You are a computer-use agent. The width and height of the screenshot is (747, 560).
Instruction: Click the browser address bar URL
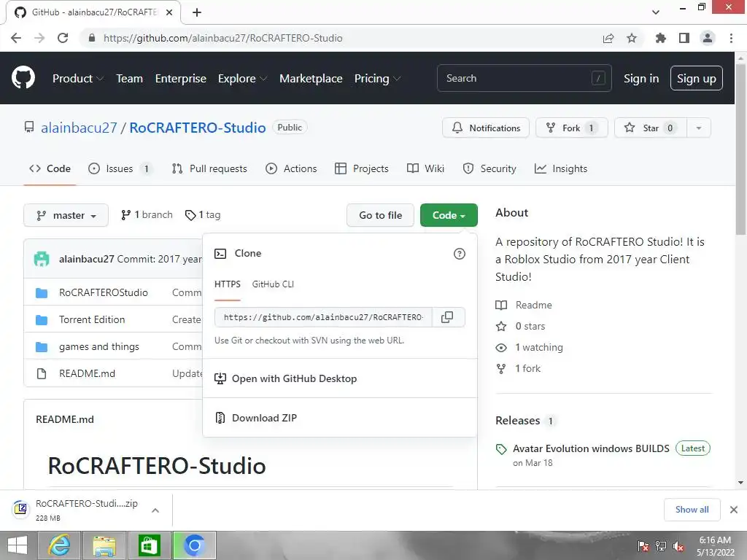point(223,38)
